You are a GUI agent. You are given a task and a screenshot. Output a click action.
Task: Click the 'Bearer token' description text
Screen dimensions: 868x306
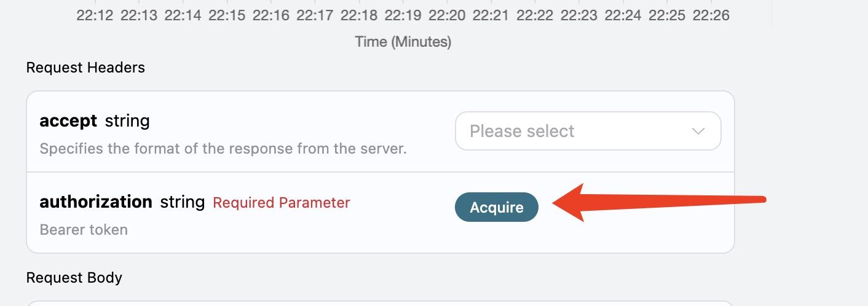pos(84,230)
